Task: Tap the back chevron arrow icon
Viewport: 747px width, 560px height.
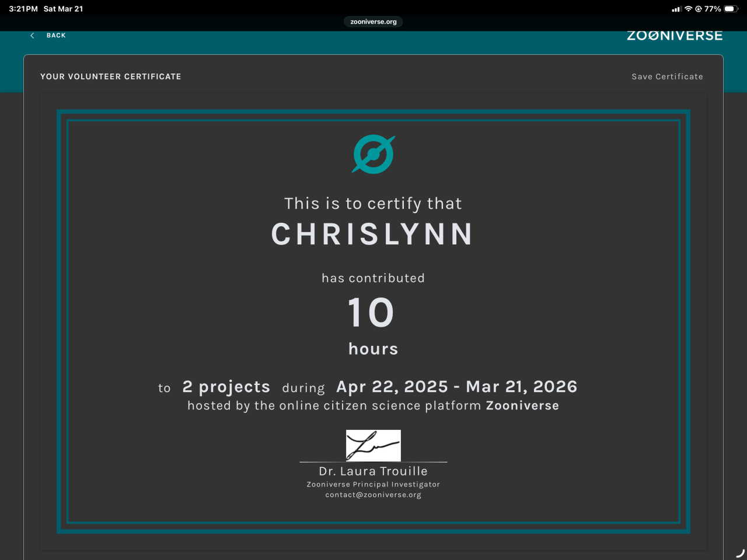Action: 32,36
